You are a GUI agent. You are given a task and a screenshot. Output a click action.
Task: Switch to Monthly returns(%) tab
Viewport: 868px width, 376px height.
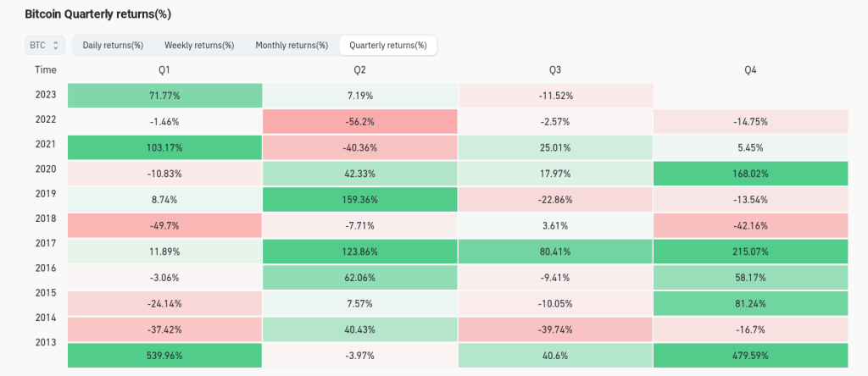click(x=292, y=45)
